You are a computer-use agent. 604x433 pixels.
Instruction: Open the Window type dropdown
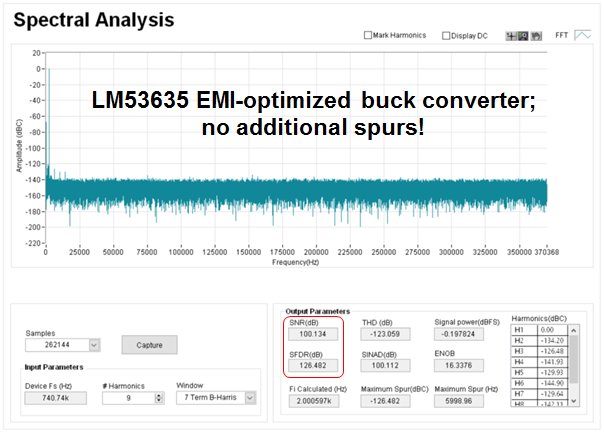(x=250, y=398)
